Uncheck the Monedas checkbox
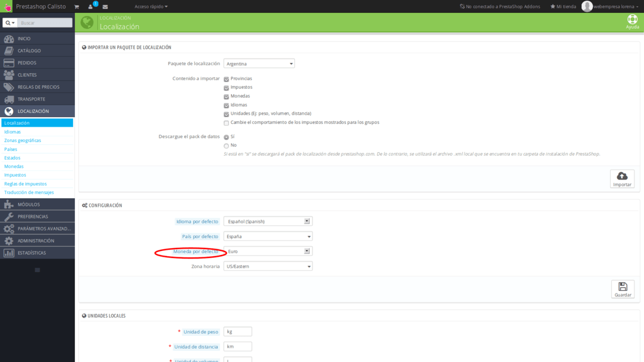Image resolution: width=644 pixels, height=362 pixels. (x=227, y=96)
